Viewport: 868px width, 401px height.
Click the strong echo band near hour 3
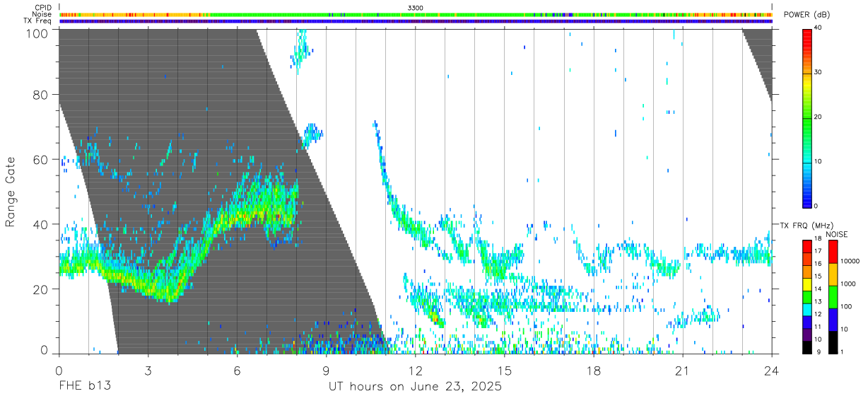147,285
